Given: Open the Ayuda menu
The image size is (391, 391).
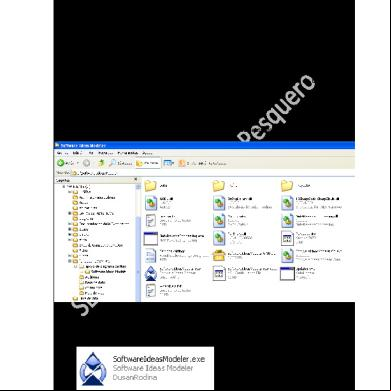Looking at the screenshot, I should tap(147, 153).
